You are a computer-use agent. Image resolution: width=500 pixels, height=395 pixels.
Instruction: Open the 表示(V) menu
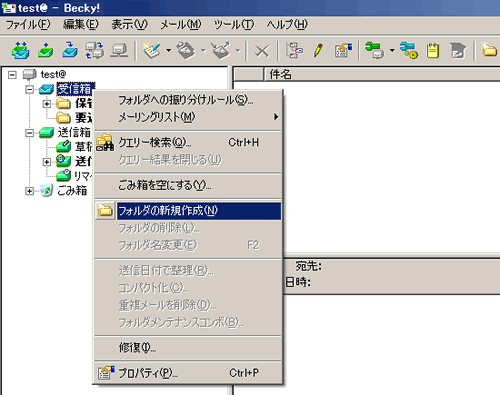point(129,24)
